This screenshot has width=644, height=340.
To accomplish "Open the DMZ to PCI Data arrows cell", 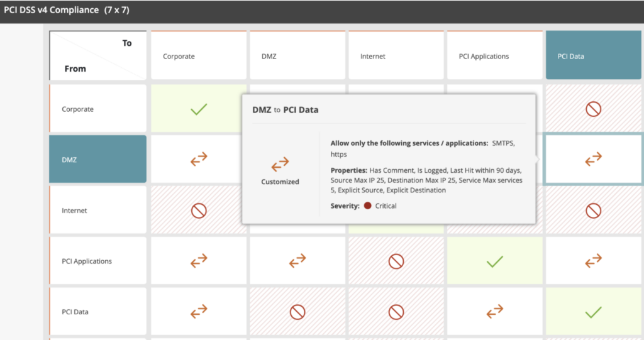I will coord(593,160).
